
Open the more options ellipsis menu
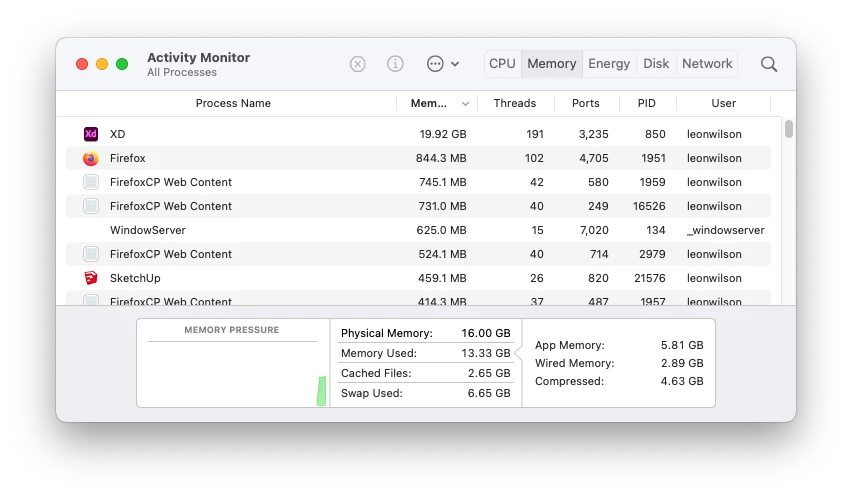[443, 64]
